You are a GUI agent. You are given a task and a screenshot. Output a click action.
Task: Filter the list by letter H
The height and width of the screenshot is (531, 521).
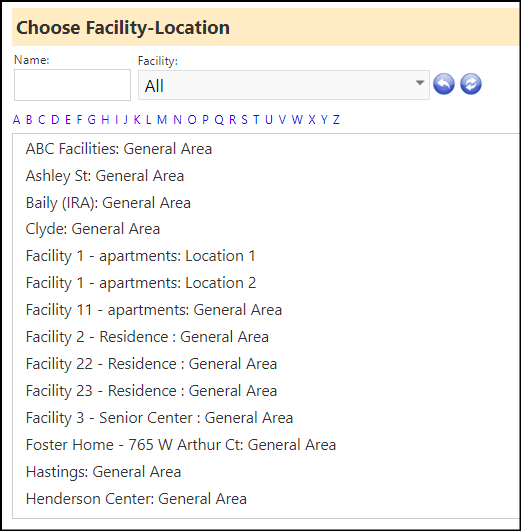coord(105,120)
